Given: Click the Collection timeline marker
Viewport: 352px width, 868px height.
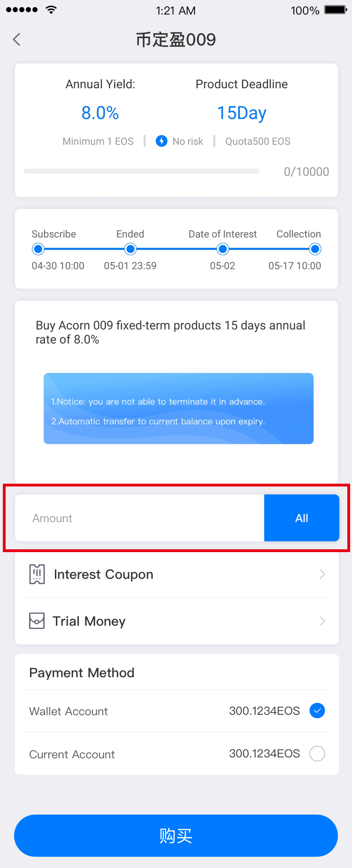Looking at the screenshot, I should pyautogui.click(x=315, y=249).
